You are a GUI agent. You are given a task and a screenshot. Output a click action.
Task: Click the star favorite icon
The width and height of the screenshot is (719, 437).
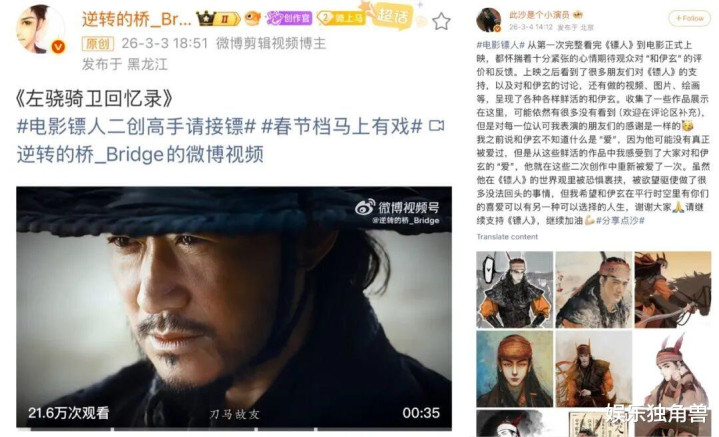pyautogui.click(x=441, y=21)
